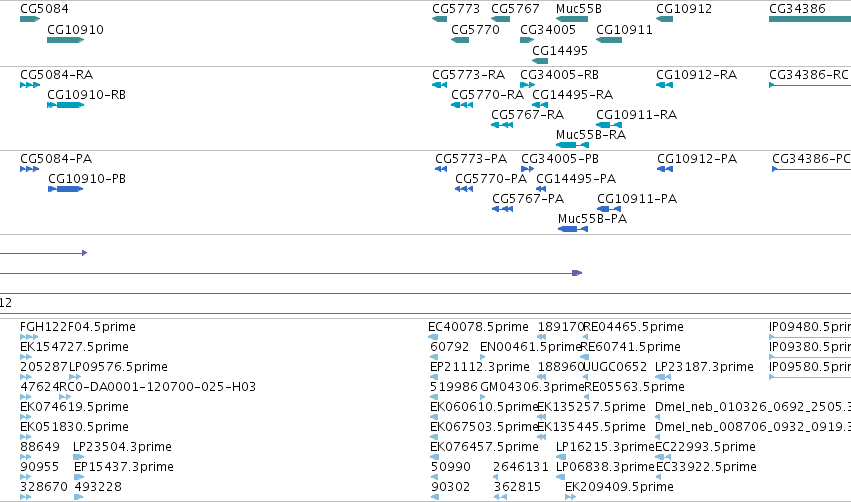Select the CG10910-PB protein label
The width and height of the screenshot is (851, 502).
[x=87, y=179]
